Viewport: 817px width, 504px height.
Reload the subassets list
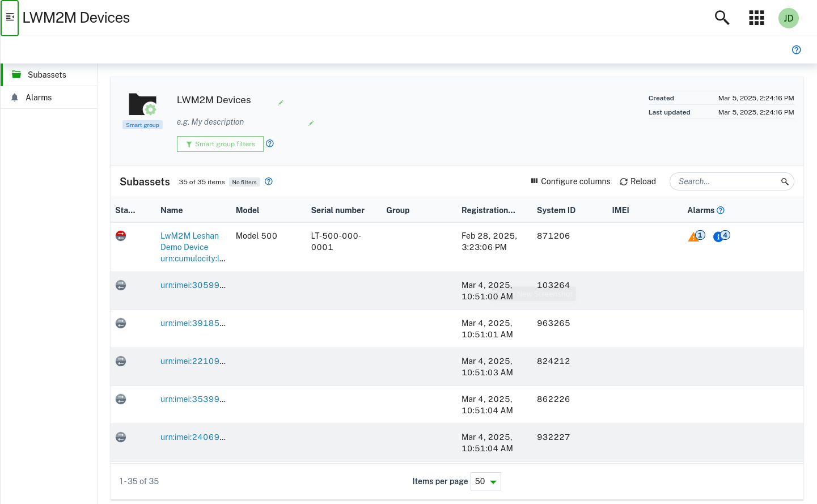tap(638, 181)
